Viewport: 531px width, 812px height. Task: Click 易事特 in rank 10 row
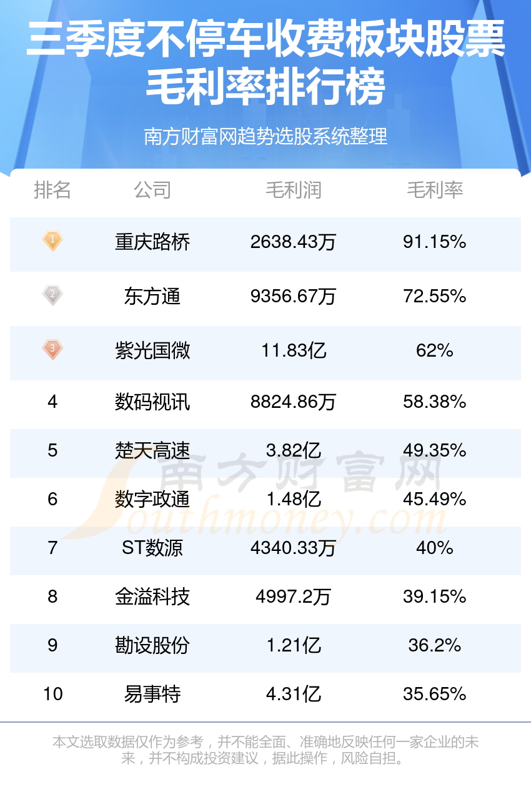click(x=152, y=694)
